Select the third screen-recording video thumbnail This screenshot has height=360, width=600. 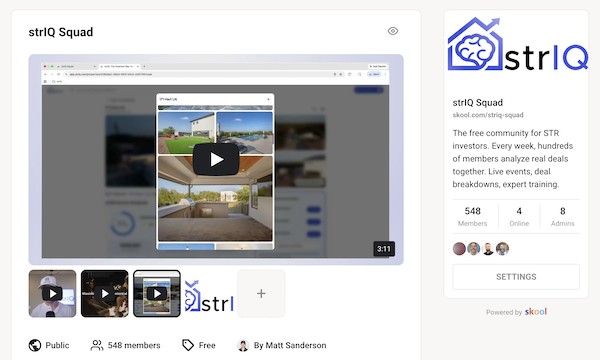pyautogui.click(x=157, y=293)
